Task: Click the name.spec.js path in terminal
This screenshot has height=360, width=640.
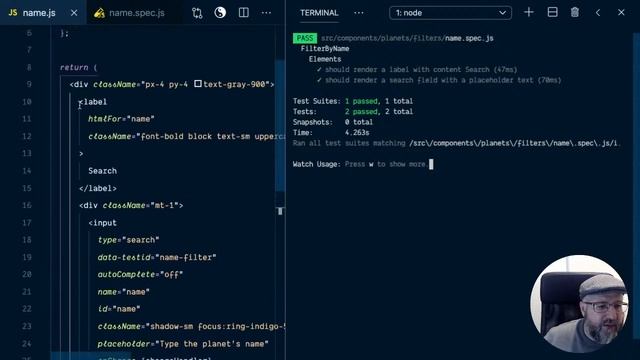Action: point(407,38)
